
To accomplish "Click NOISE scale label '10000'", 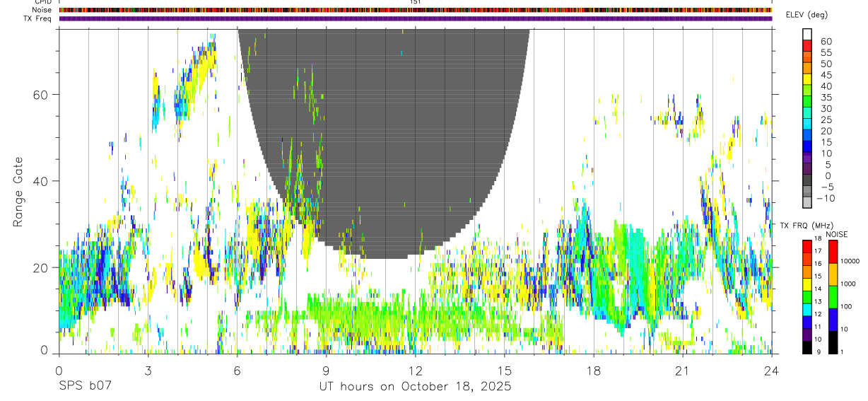I will [850, 261].
